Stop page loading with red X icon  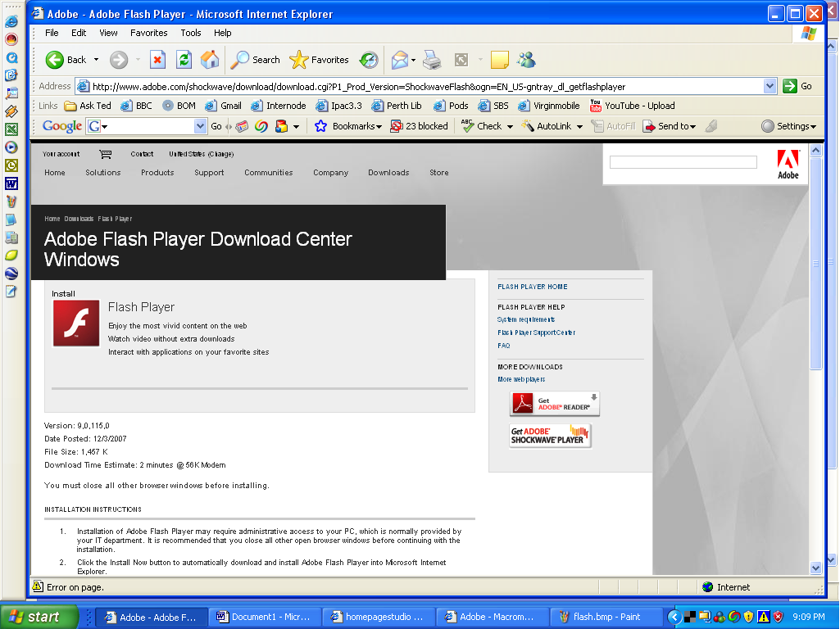click(157, 60)
